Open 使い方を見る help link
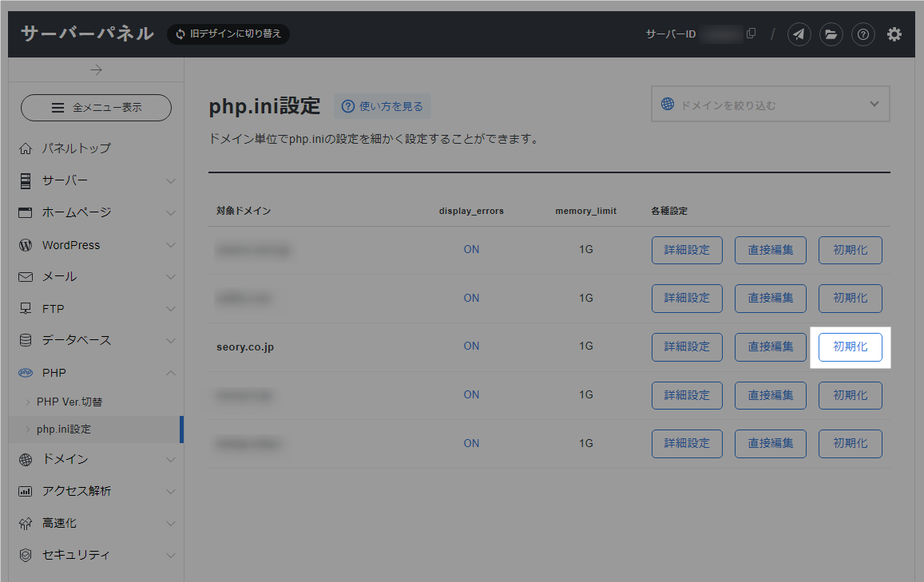 pos(382,106)
